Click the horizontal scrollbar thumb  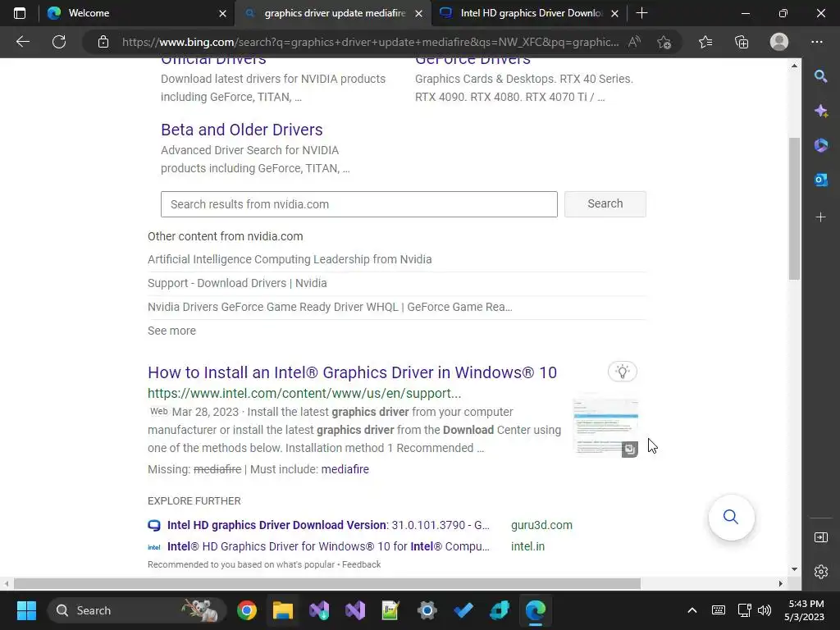point(326,583)
